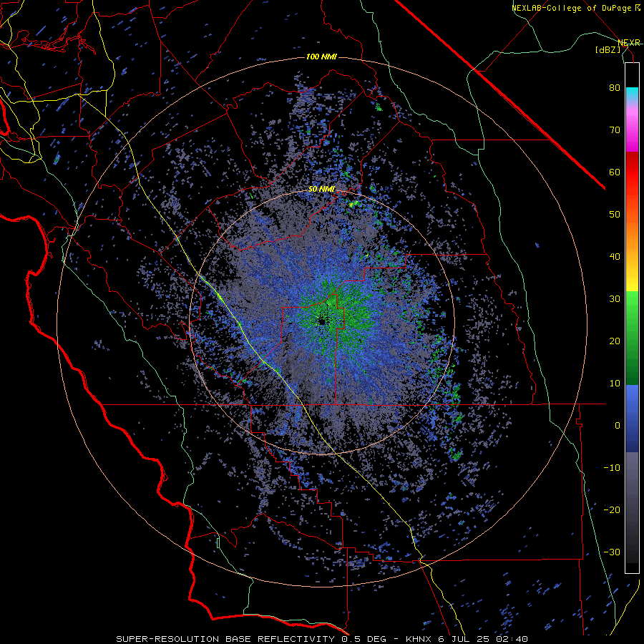Click the bottom caption SUPER-RESOLUTION BASE REFLECTIVITY
The height and width of the screenshot is (644, 644).
click(x=225, y=639)
